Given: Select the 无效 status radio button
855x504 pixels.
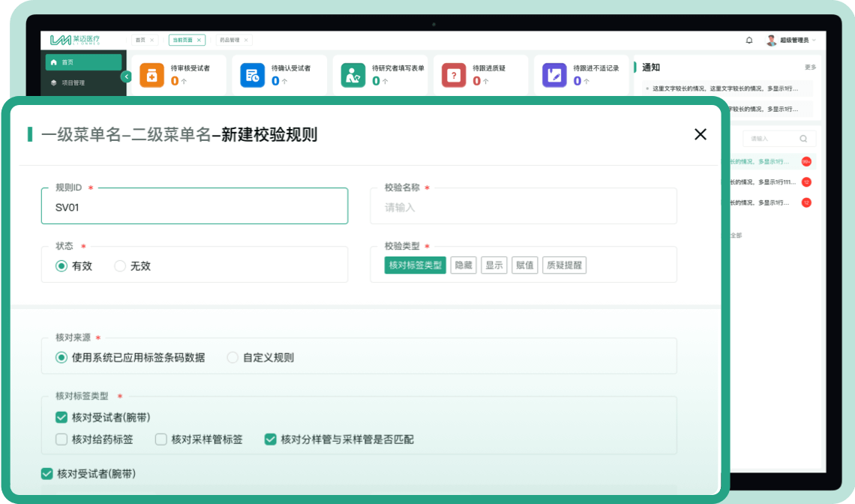Looking at the screenshot, I should coord(120,266).
